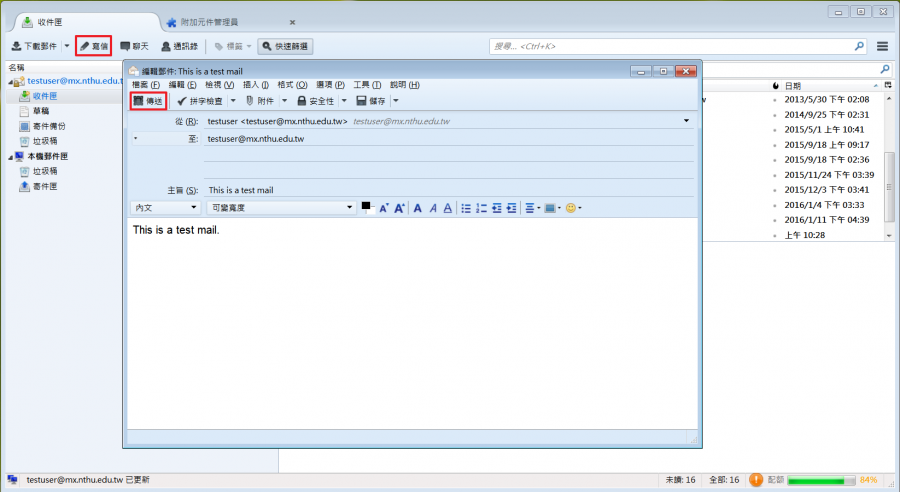900x492 pixels.
Task: Open the 檔案 (F) menu in compose window
Action: tap(145, 85)
